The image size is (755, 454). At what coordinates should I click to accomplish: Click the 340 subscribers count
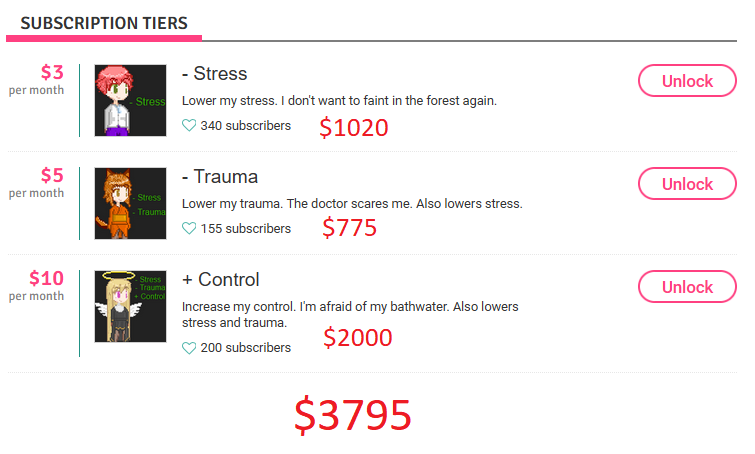pos(245,126)
